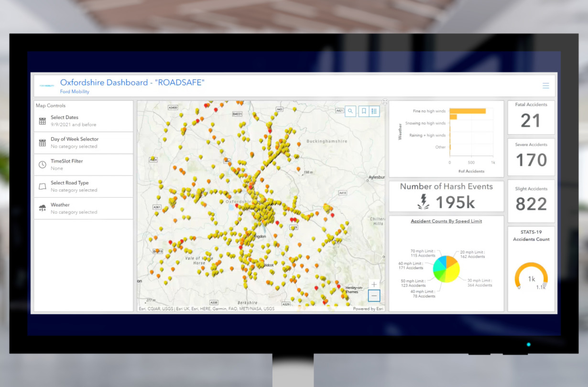Zoom in on the map
This screenshot has width=588, height=387.
coord(374,284)
